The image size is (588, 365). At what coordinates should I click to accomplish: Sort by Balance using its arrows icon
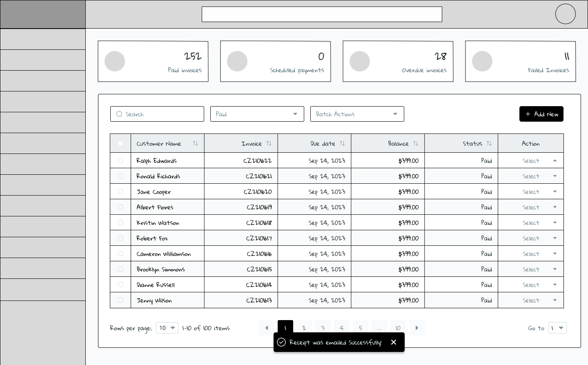pyautogui.click(x=416, y=143)
